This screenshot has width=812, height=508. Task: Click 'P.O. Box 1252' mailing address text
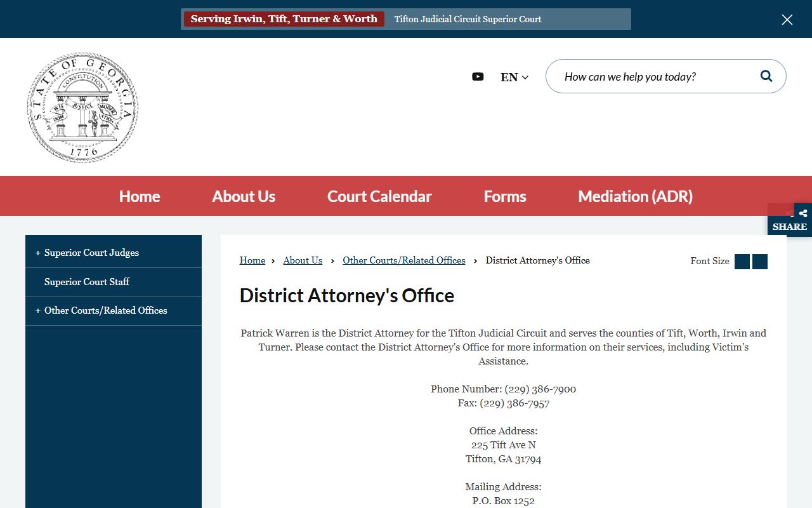[x=504, y=501]
